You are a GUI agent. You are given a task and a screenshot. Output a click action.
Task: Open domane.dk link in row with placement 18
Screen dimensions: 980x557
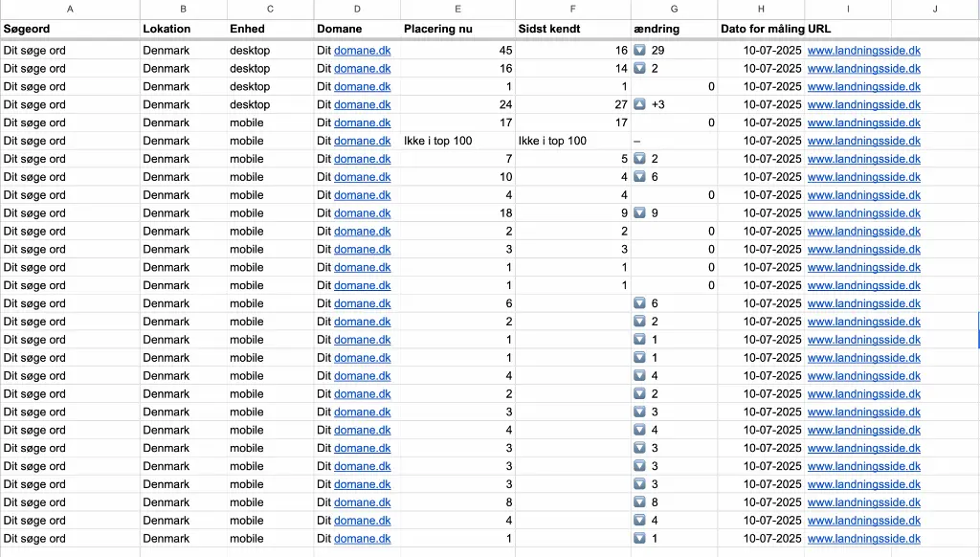[x=362, y=213]
